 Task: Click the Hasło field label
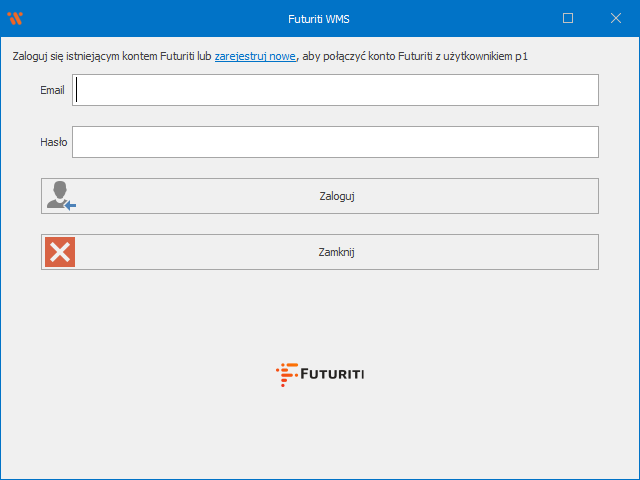(x=53, y=142)
